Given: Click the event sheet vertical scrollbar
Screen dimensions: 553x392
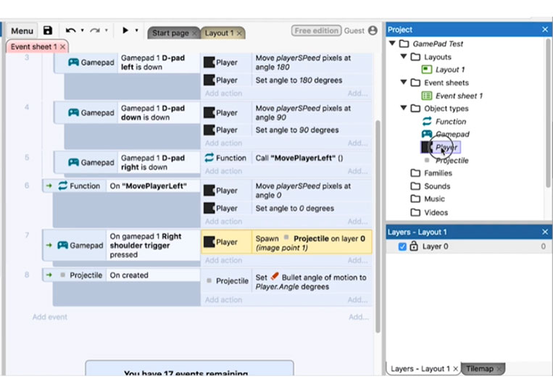Looking at the screenshot, I should (x=378, y=226).
